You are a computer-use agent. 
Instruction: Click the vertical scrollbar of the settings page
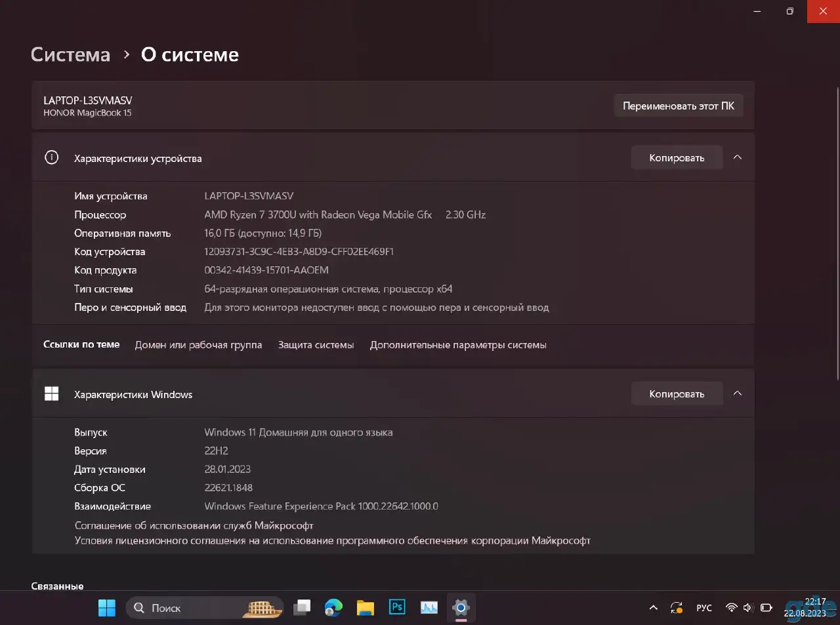[837, 233]
